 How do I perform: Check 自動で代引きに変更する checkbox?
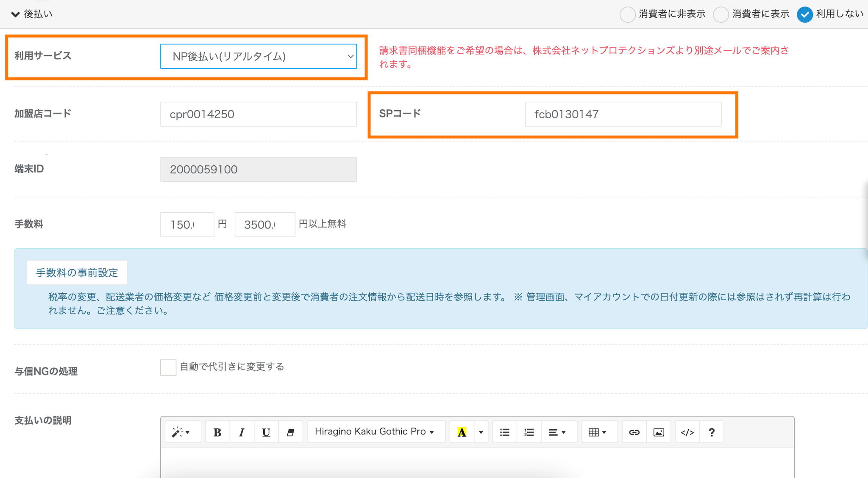(x=168, y=367)
